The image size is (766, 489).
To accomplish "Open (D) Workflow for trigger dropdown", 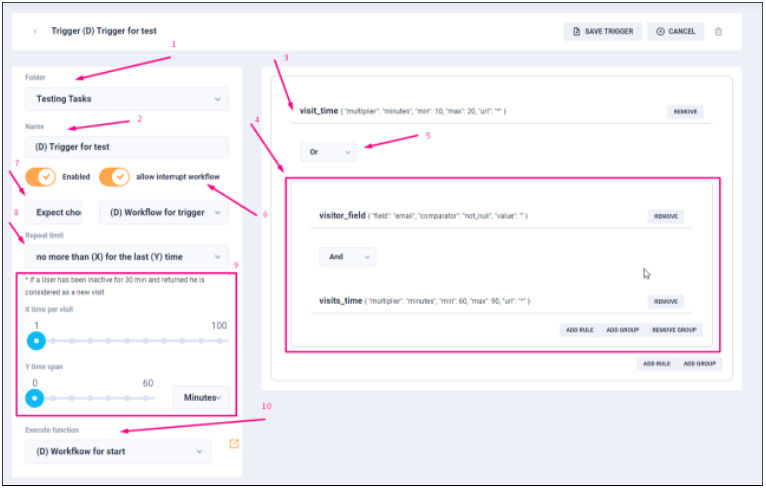I will [163, 213].
